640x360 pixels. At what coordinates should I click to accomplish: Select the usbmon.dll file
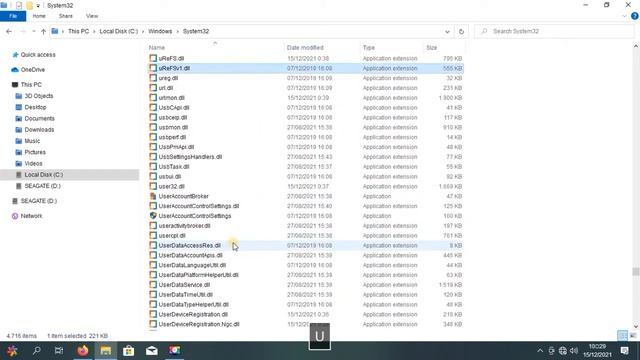[173, 127]
